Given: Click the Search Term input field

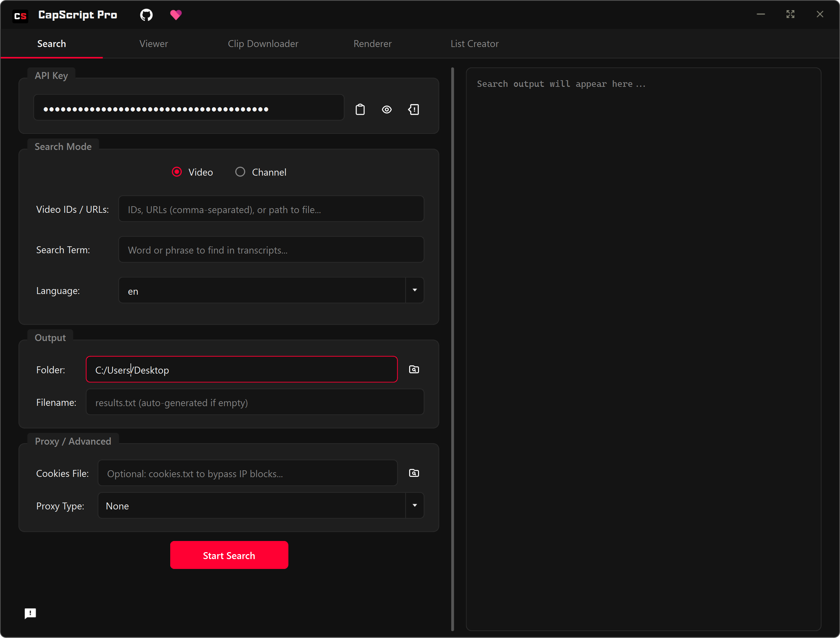Looking at the screenshot, I should (271, 250).
